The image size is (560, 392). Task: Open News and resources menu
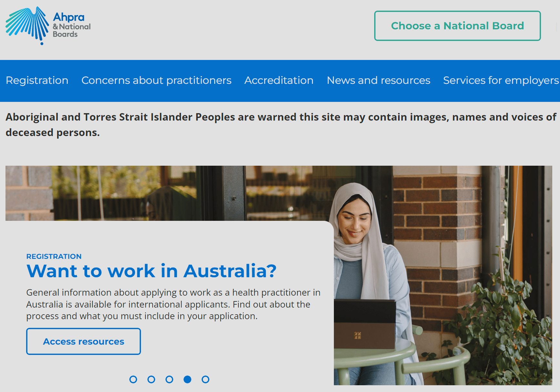[x=378, y=80]
